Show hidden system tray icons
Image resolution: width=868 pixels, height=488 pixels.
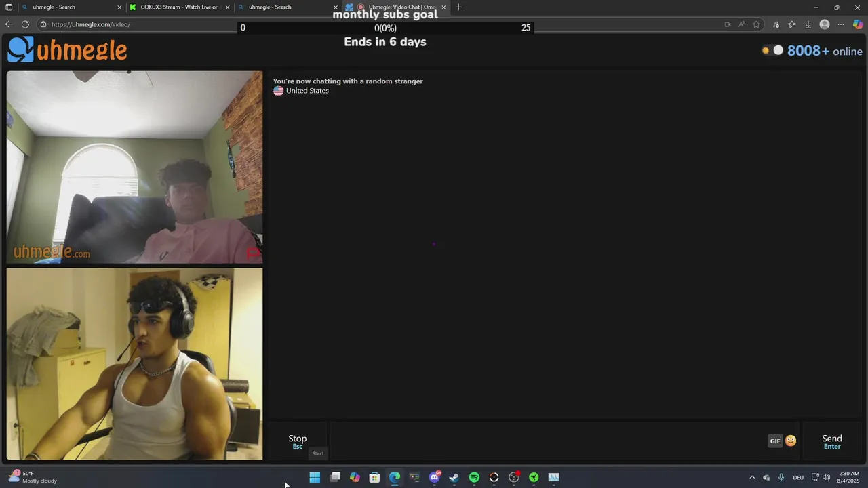pyautogui.click(x=752, y=477)
